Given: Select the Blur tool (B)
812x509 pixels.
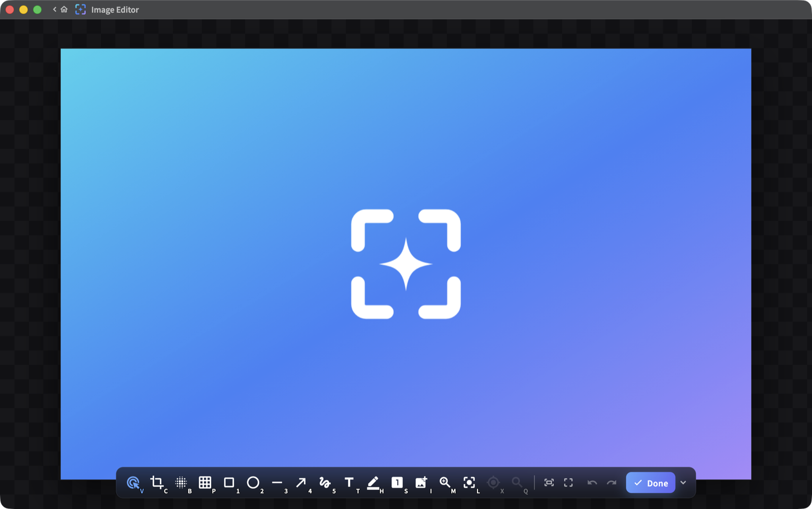Looking at the screenshot, I should 181,483.
